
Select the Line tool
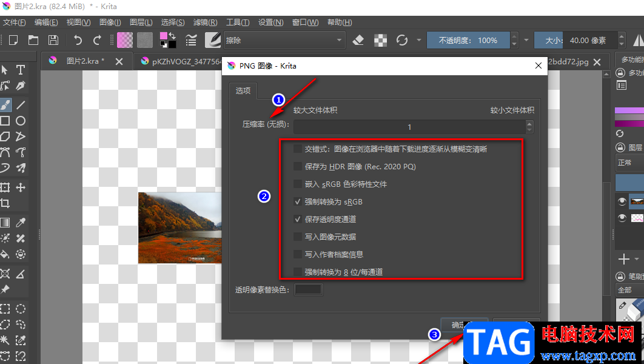[20, 105]
